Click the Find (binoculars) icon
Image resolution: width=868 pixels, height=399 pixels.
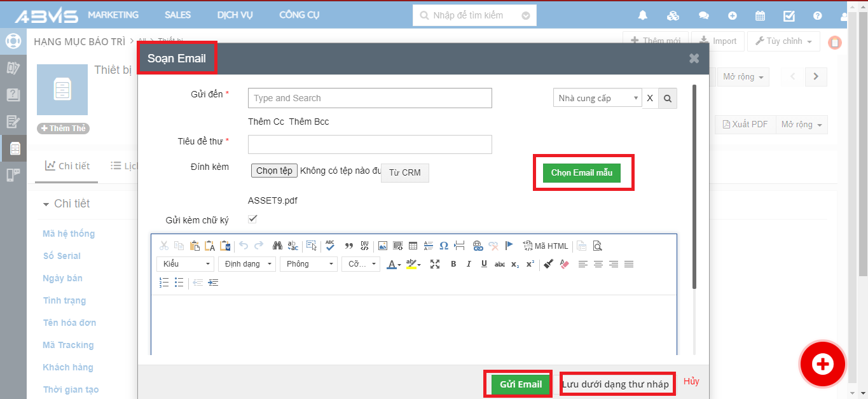coord(277,246)
